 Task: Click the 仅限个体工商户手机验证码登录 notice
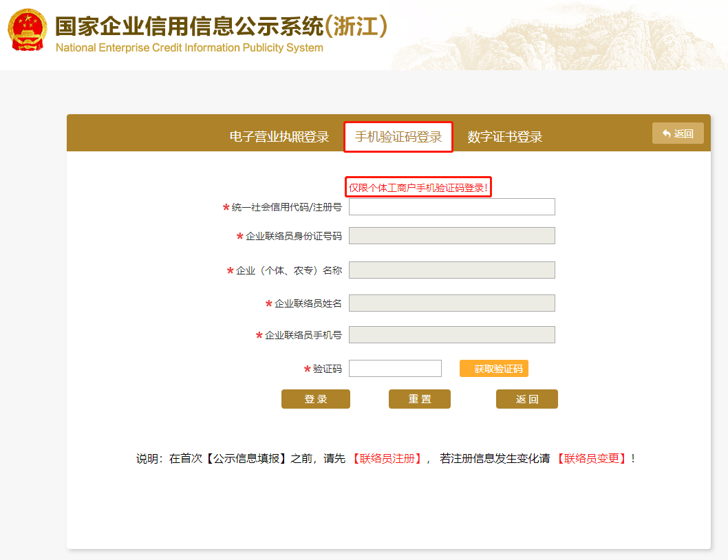(418, 186)
